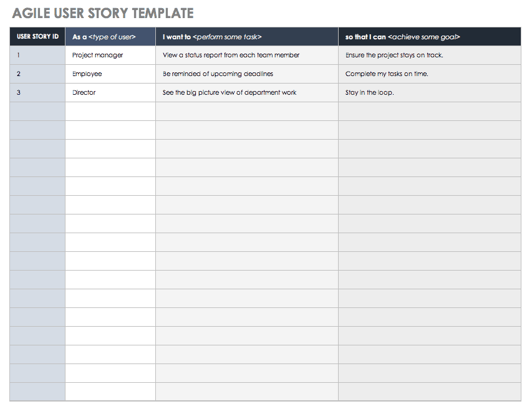
Task: Select the empty cell directly below Director
Action: [x=110, y=111]
